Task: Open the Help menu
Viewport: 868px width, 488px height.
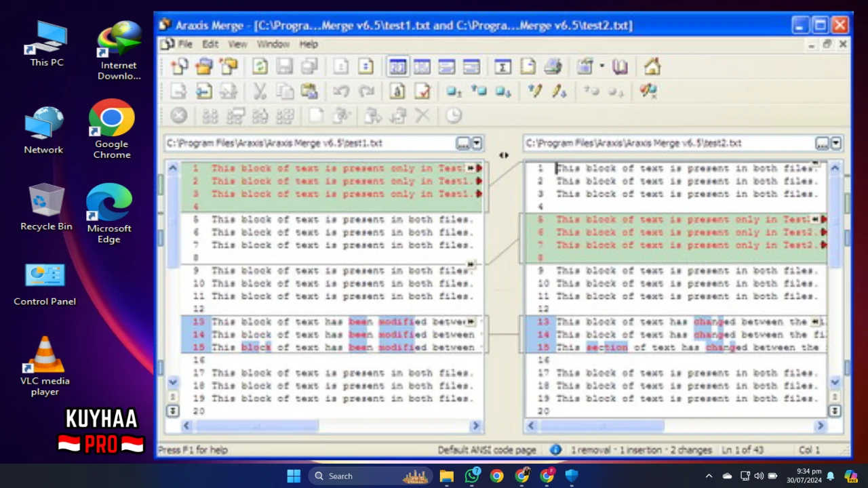Action: pos(309,44)
